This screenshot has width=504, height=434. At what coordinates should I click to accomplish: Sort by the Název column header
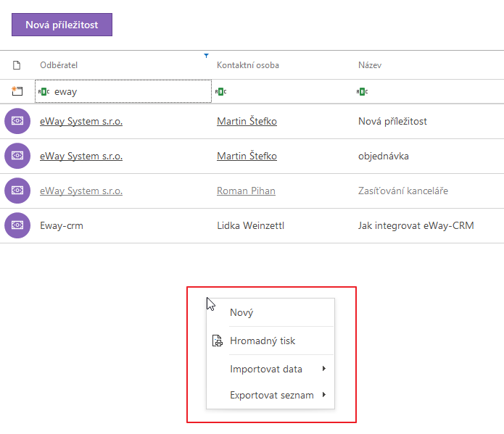[x=370, y=65]
